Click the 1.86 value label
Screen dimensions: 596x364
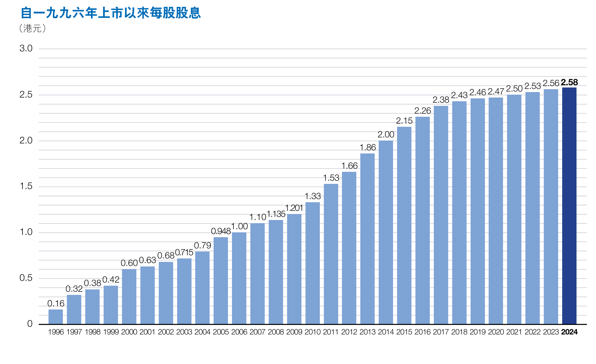(367, 147)
